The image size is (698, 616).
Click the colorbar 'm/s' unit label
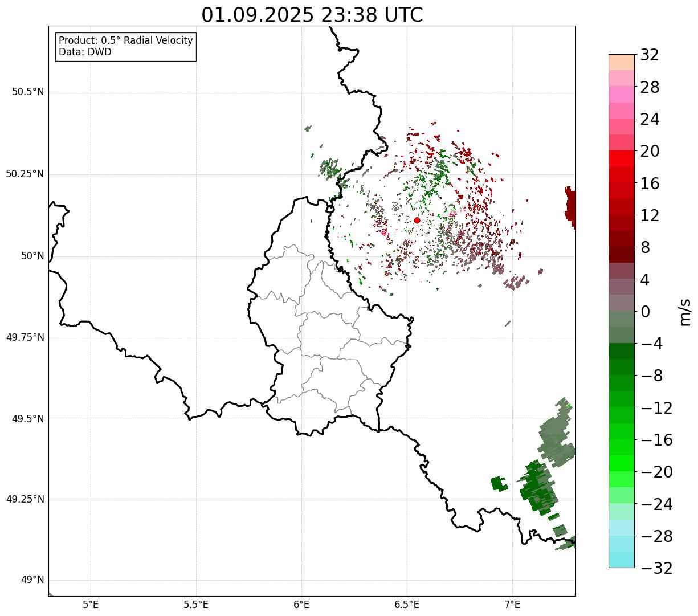(x=685, y=312)
